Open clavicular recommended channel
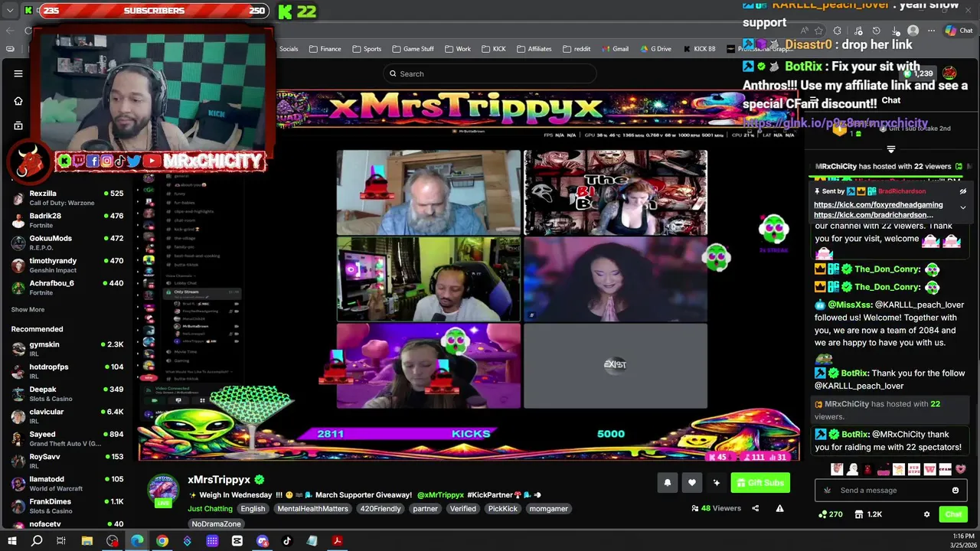The height and width of the screenshot is (551, 980). click(67, 416)
